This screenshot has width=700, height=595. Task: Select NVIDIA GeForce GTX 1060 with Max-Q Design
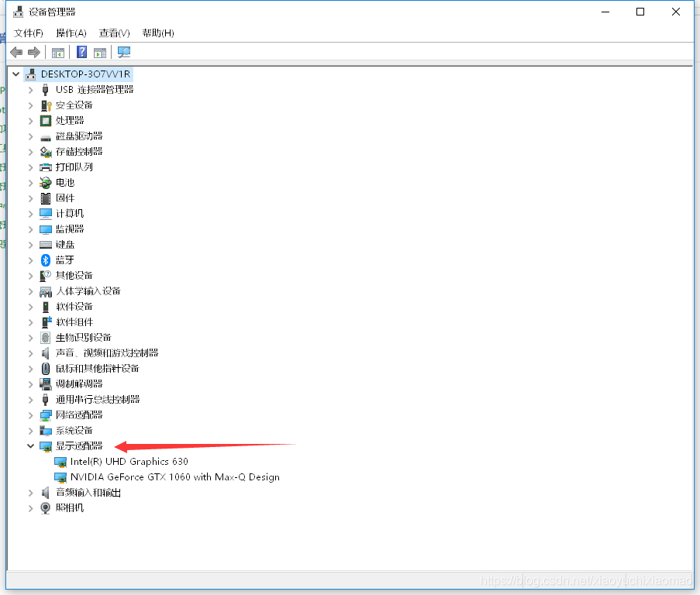click(x=175, y=477)
